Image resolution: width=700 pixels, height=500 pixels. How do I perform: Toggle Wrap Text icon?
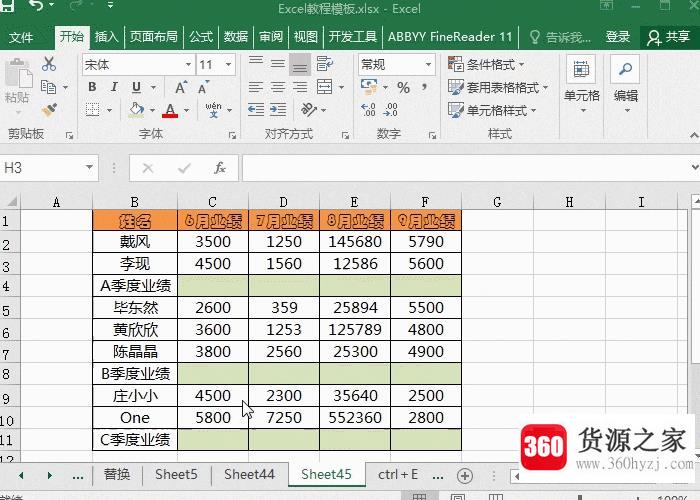(x=325, y=64)
